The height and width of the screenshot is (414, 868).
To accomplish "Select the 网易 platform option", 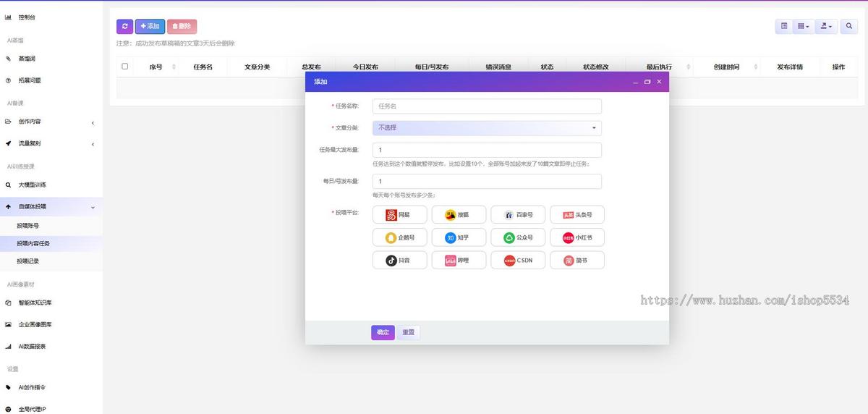I will [x=399, y=215].
